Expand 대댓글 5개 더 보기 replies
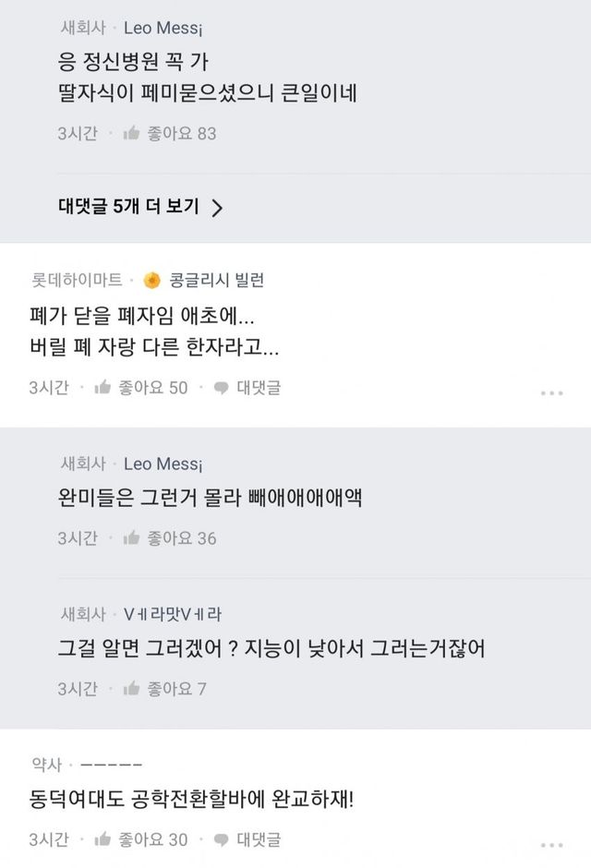591x868 pixels. coord(129,207)
